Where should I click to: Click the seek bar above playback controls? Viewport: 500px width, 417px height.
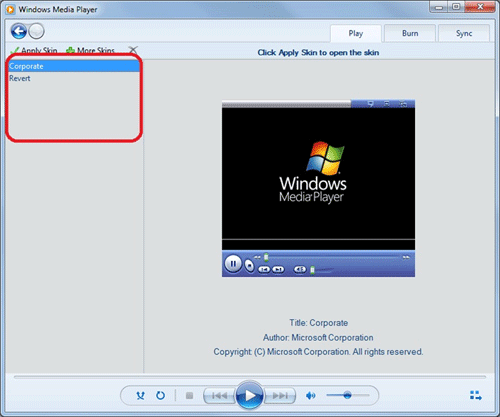click(x=250, y=377)
